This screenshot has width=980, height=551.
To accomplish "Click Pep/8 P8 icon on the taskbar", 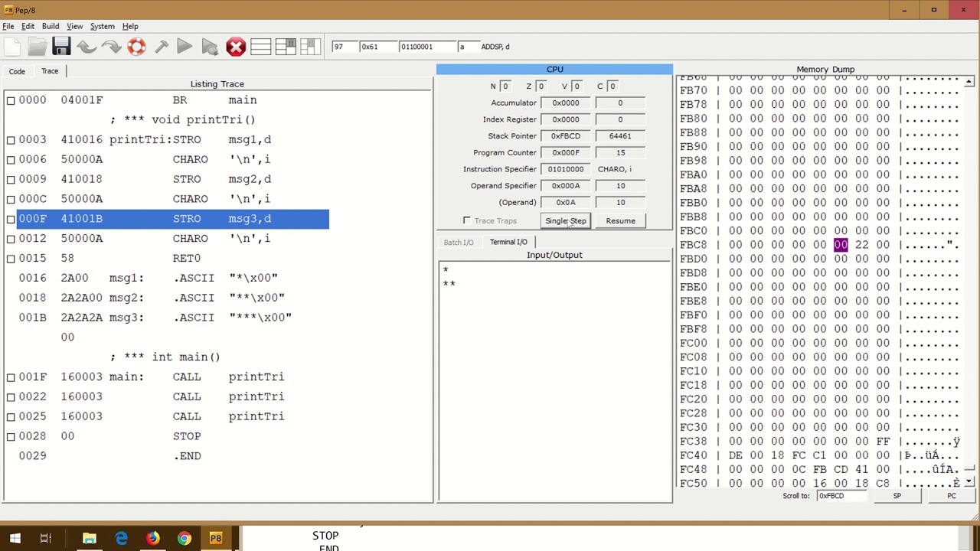I will coord(216,539).
